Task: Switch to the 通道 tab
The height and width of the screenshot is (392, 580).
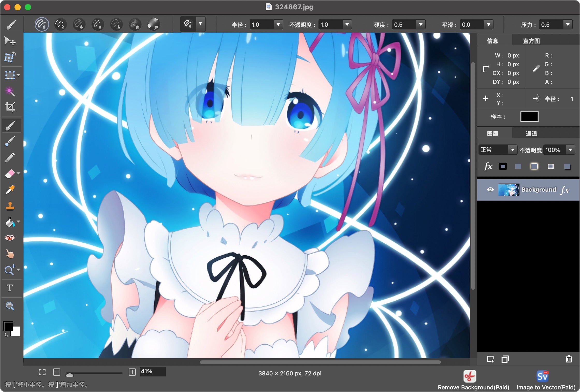Action: pyautogui.click(x=531, y=133)
